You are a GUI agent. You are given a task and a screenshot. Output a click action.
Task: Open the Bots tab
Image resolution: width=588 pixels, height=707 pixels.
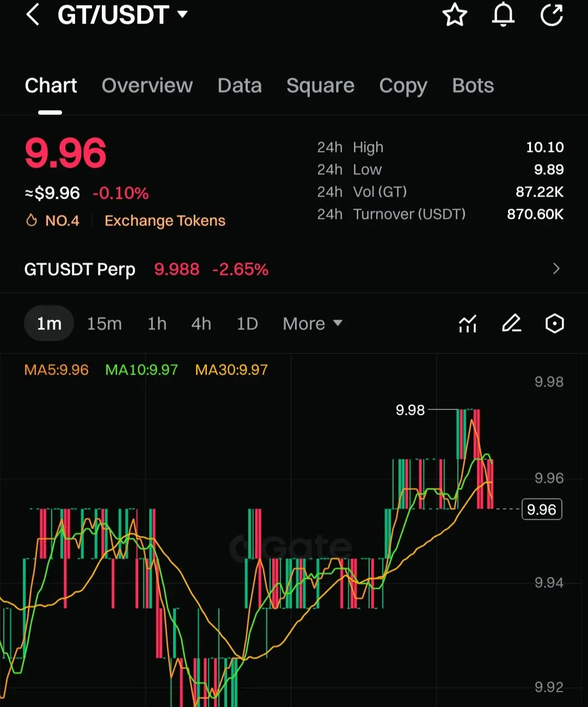[x=473, y=85]
